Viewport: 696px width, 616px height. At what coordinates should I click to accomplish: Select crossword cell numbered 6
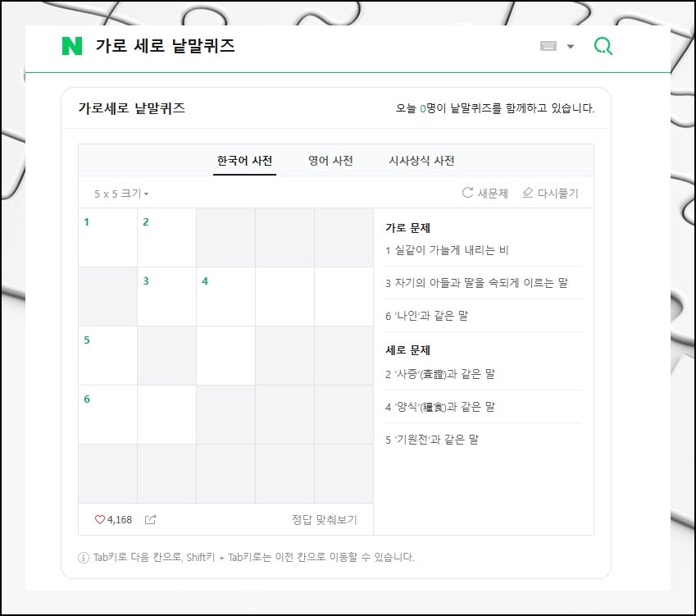pos(108,415)
